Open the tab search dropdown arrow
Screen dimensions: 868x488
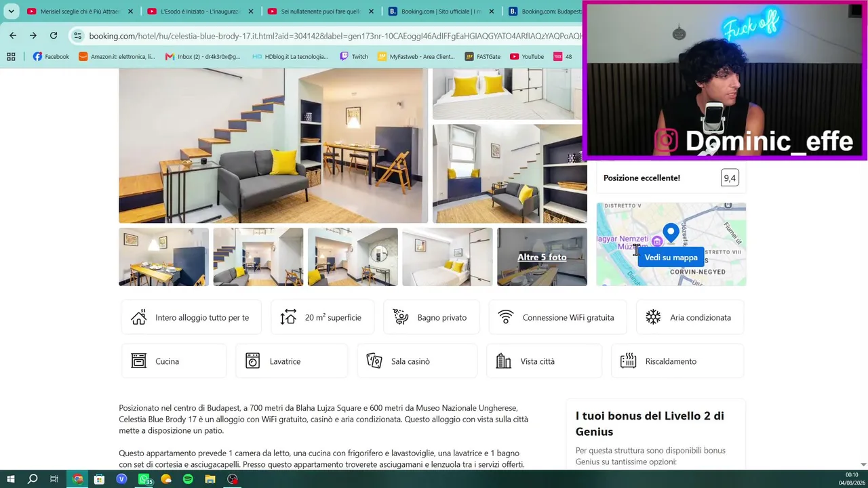coord(12,12)
